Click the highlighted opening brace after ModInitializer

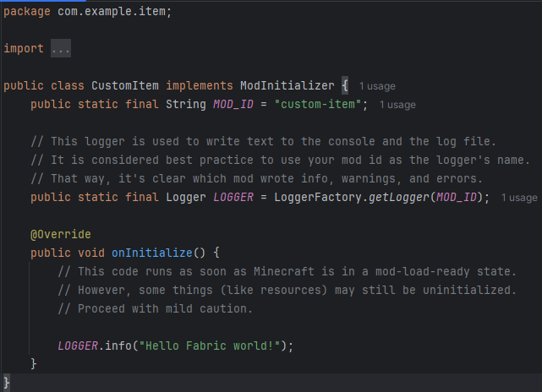tap(345, 85)
